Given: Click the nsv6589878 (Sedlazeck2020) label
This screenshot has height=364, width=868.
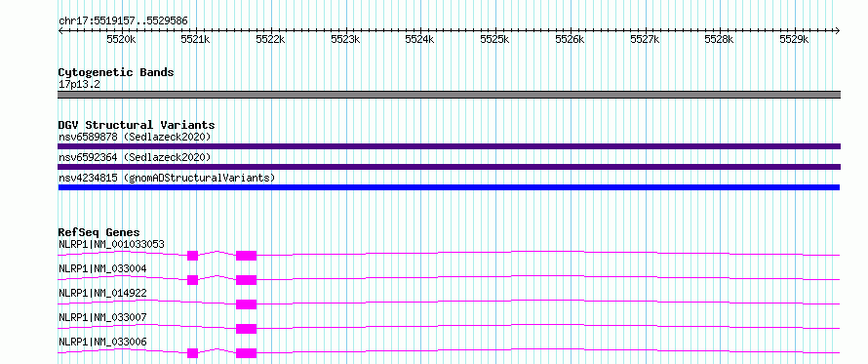Looking at the screenshot, I should [x=135, y=137].
